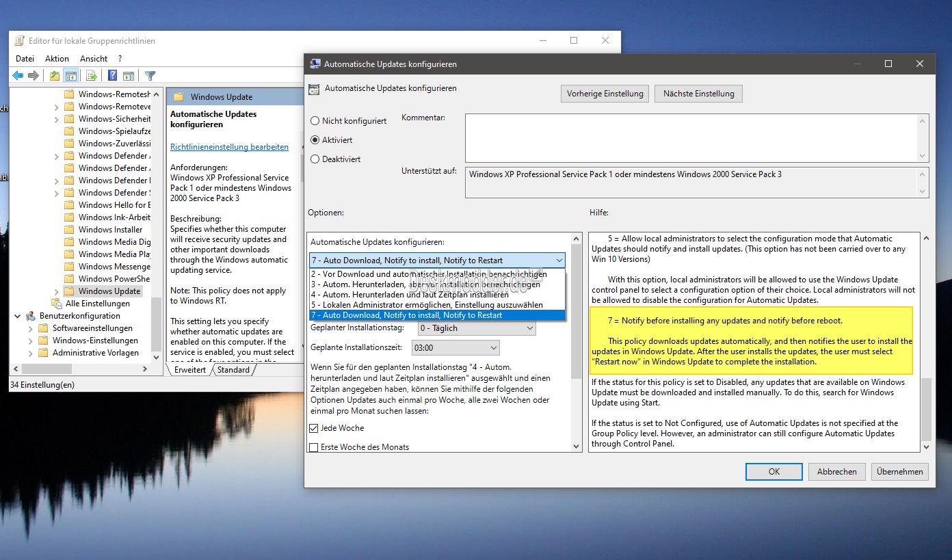This screenshot has width=952, height=560.
Task: Expand the Softwareeinstellungen tree node
Action: 30,328
